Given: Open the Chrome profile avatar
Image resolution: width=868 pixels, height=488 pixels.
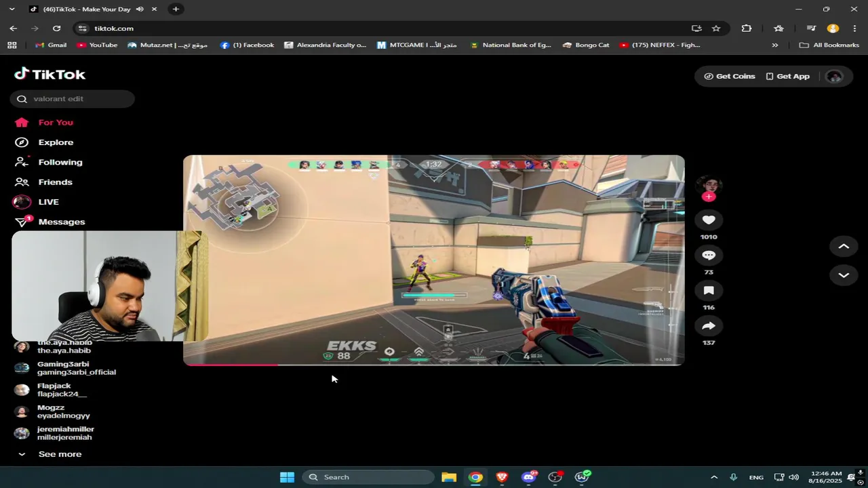Looking at the screenshot, I should click(x=833, y=28).
